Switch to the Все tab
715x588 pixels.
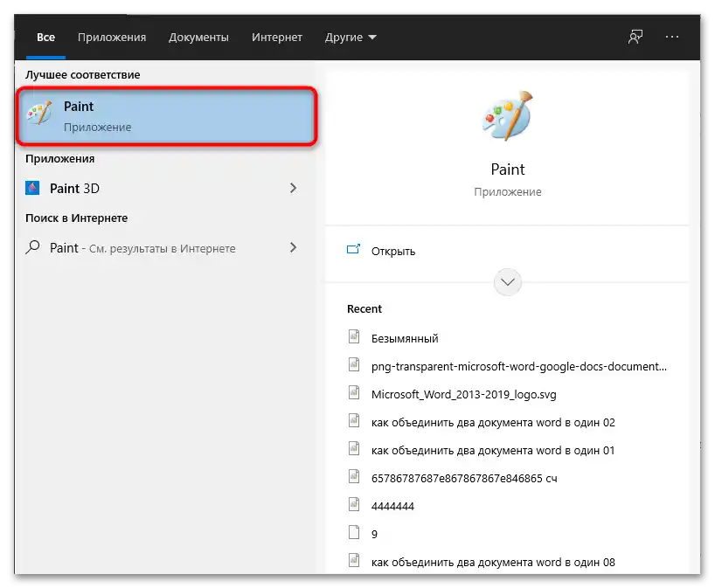click(x=45, y=38)
